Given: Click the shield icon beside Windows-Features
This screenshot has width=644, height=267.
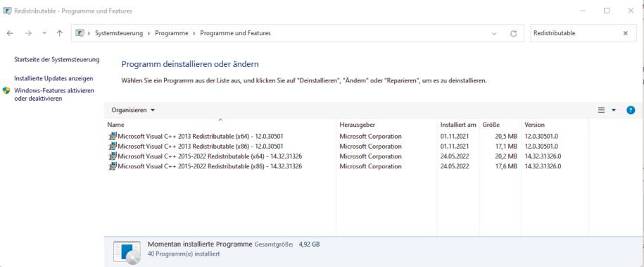Looking at the screenshot, I should point(6,90).
